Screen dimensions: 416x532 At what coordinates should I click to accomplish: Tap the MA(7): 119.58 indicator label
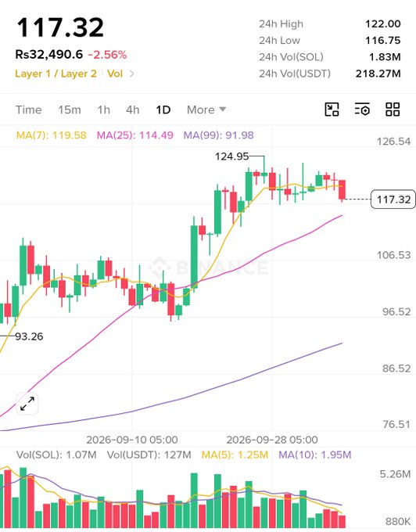(51, 135)
